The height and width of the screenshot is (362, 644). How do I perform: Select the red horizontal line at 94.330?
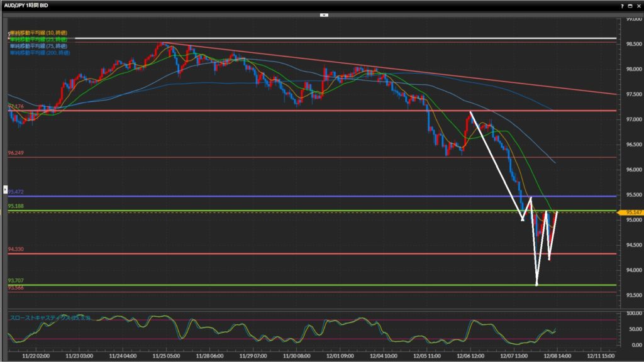tap(252, 254)
